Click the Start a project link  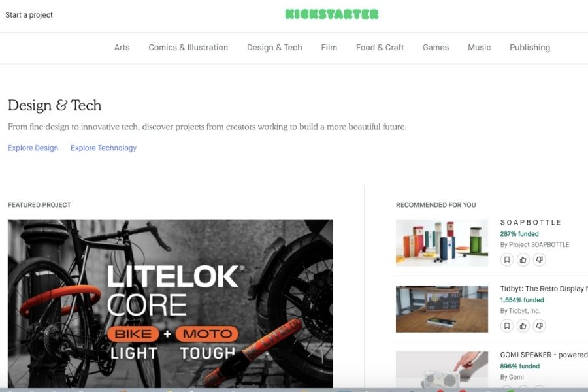pos(29,15)
